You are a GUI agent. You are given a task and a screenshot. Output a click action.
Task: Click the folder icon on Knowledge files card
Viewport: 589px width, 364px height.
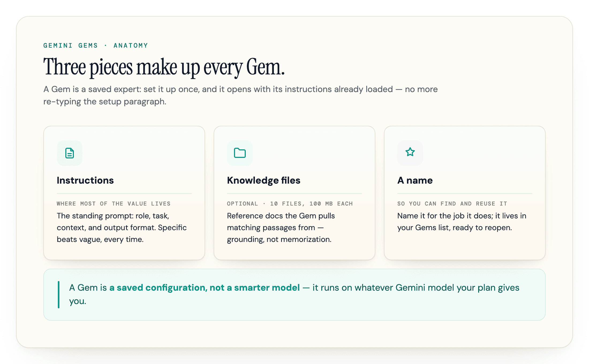click(x=240, y=153)
